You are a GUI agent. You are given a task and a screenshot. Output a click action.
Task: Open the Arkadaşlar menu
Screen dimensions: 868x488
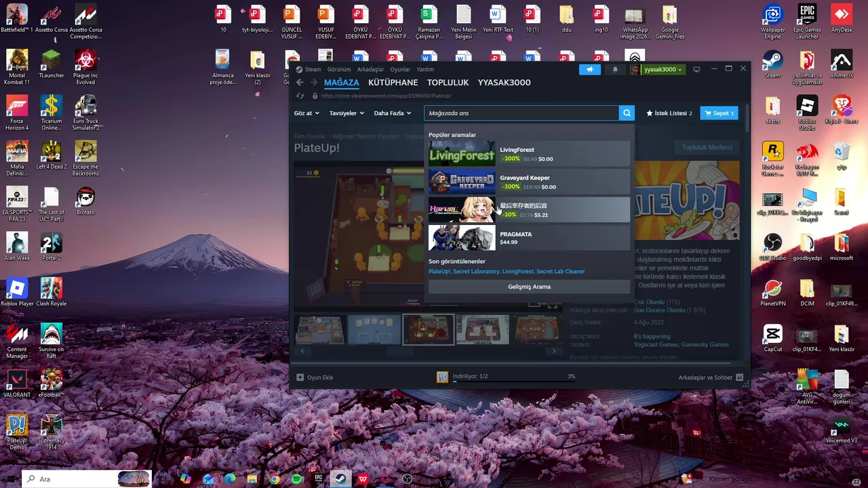pyautogui.click(x=370, y=69)
